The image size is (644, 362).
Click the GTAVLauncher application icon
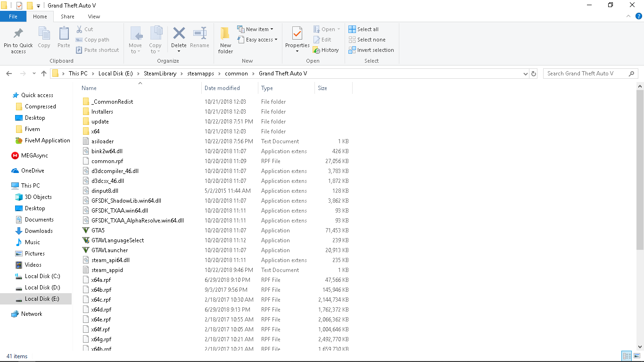(86, 250)
